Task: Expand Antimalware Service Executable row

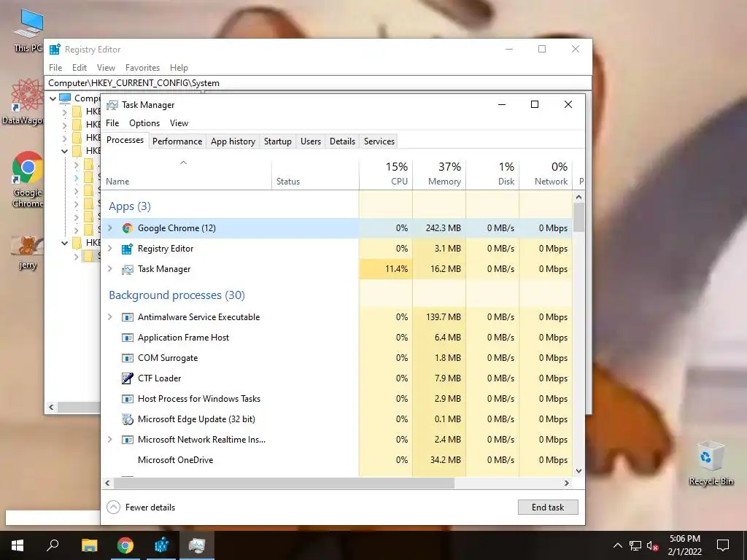Action: pos(110,317)
